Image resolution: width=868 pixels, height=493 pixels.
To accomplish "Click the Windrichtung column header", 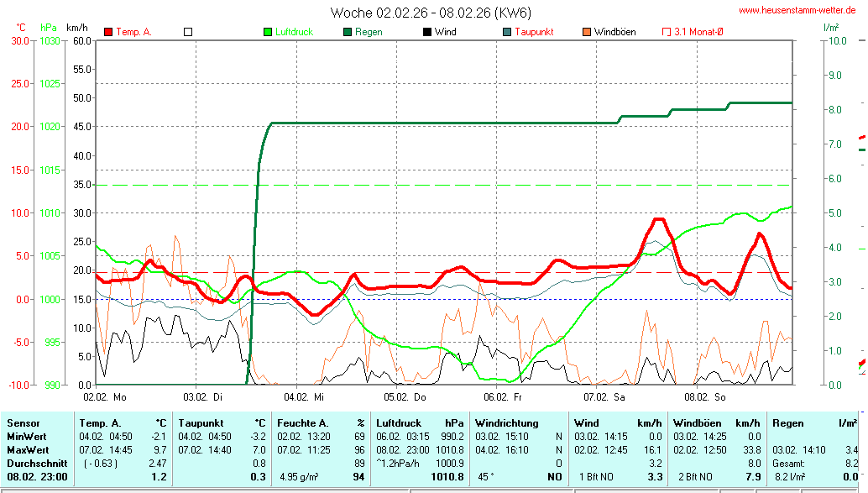I will coord(507,422).
